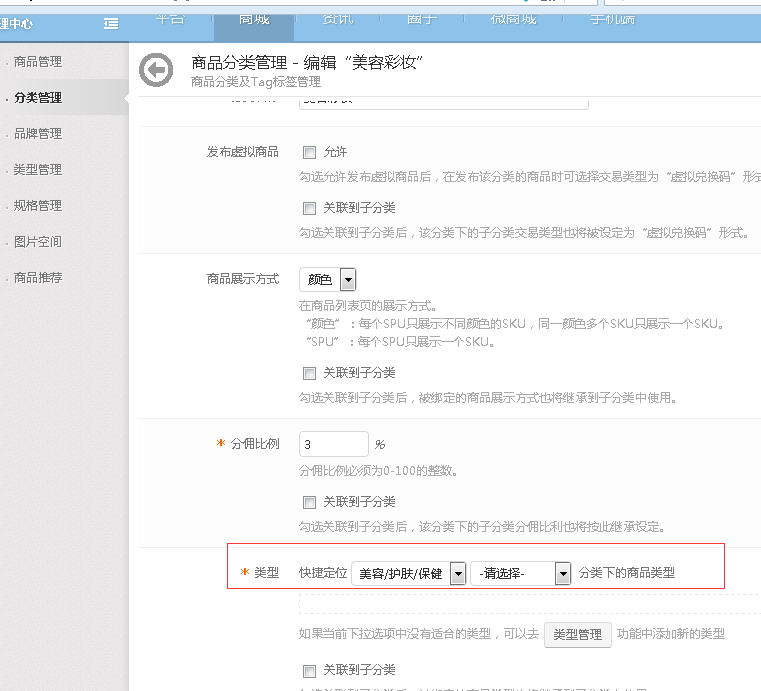This screenshot has height=691, width=761.
Task: Open the 颜色 display mode dropdown
Action: [x=328, y=280]
